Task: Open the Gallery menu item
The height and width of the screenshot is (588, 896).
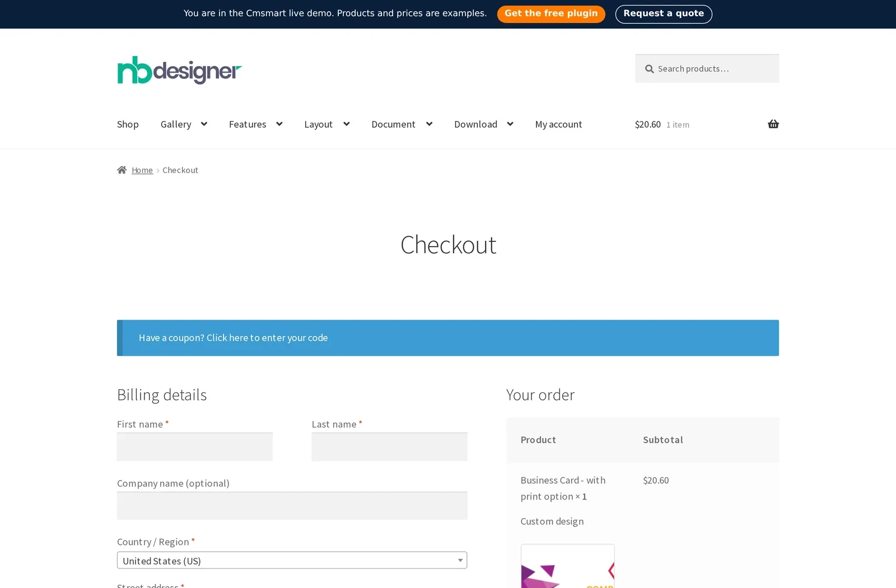Action: point(176,124)
